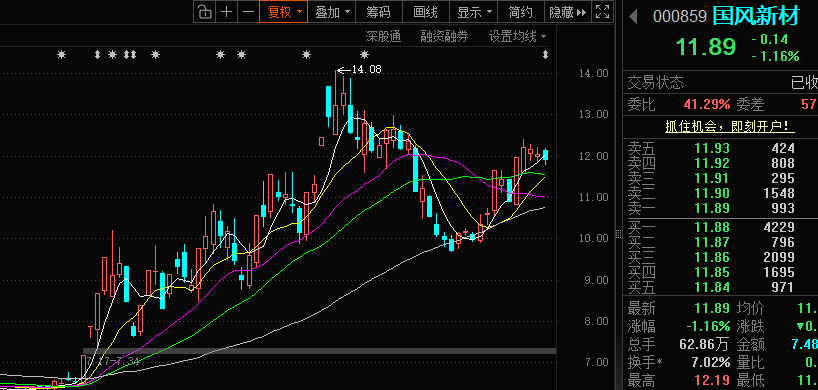Click the vertical panel splitter handle

[x=619, y=234]
